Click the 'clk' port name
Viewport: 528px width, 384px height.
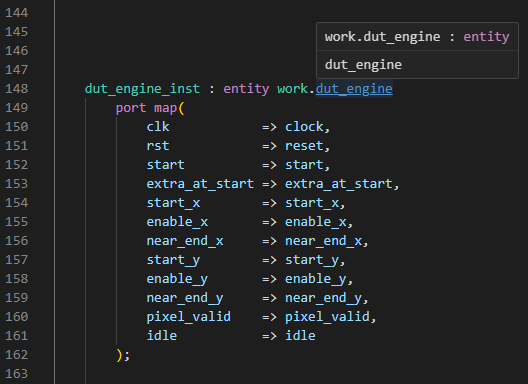coord(158,127)
